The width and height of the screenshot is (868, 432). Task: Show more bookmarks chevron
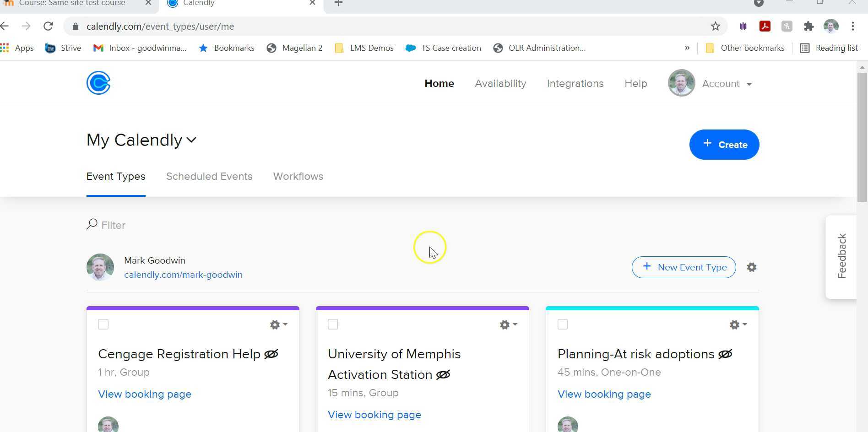pos(687,48)
